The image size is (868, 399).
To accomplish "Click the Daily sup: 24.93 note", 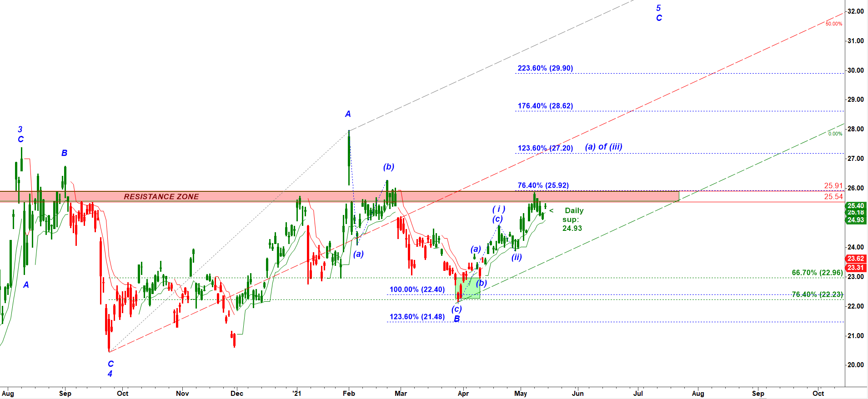I will click(x=572, y=219).
